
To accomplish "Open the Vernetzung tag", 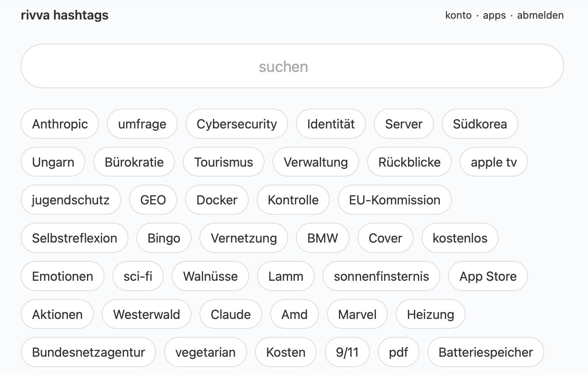I will (244, 238).
